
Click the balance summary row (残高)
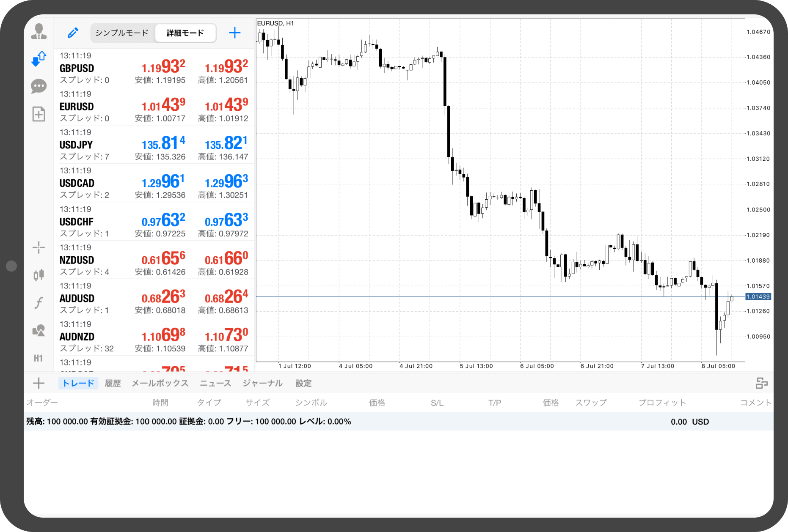399,422
